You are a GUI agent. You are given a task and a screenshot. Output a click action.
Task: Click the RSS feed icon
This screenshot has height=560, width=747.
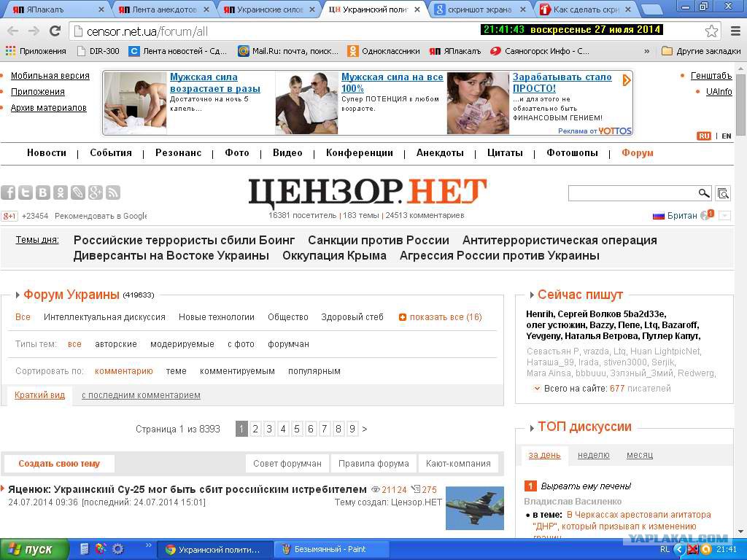coord(113,192)
